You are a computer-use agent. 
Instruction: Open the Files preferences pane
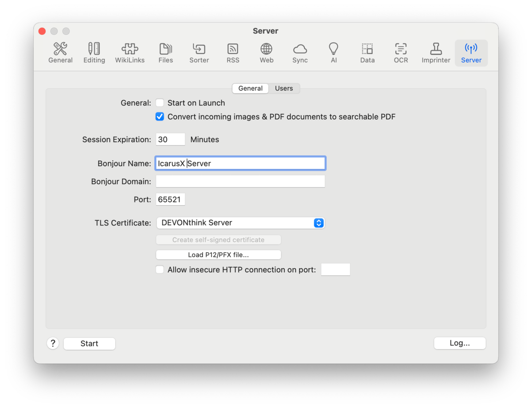pyautogui.click(x=165, y=53)
